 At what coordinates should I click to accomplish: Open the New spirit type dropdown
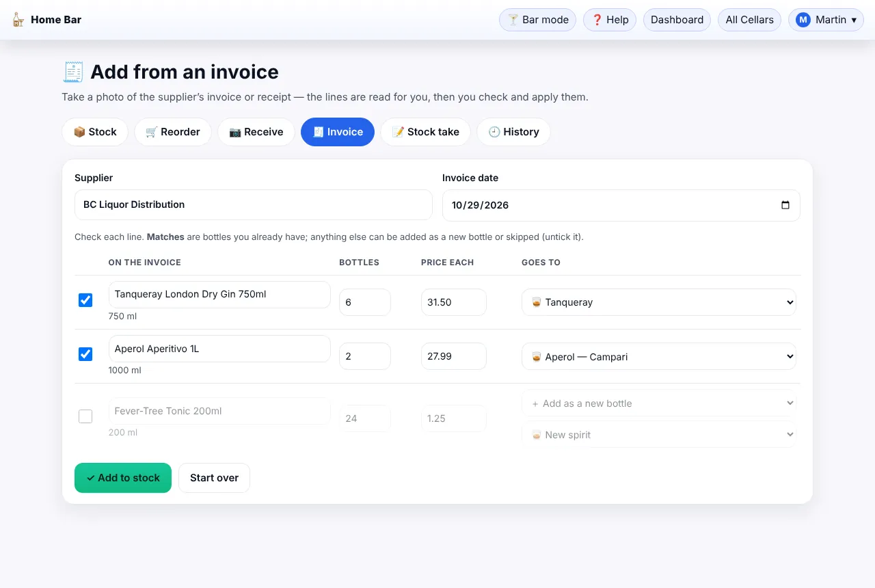pyautogui.click(x=659, y=435)
